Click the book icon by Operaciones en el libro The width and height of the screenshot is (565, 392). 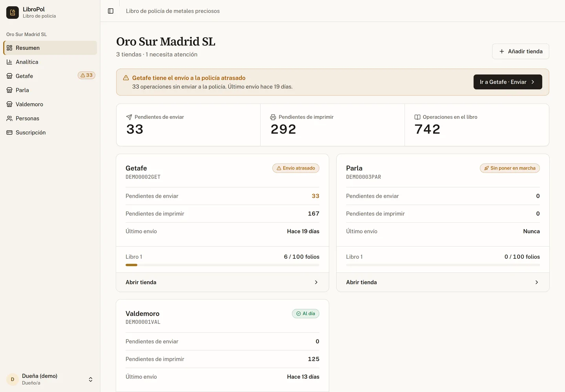tap(417, 117)
